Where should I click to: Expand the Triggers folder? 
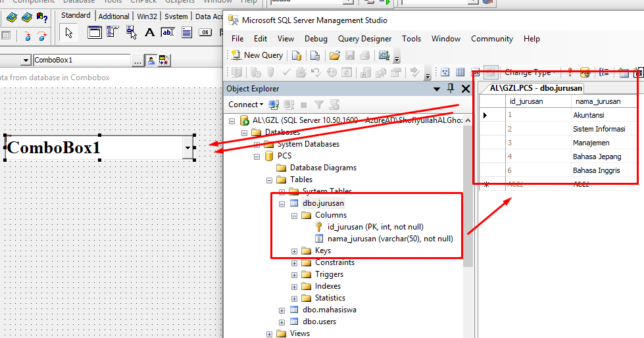pos(294,275)
